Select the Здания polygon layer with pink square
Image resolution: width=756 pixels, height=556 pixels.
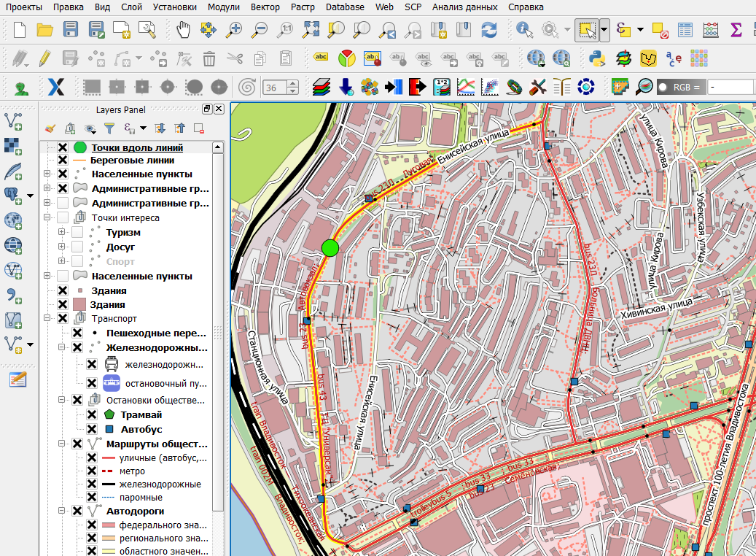107,304
